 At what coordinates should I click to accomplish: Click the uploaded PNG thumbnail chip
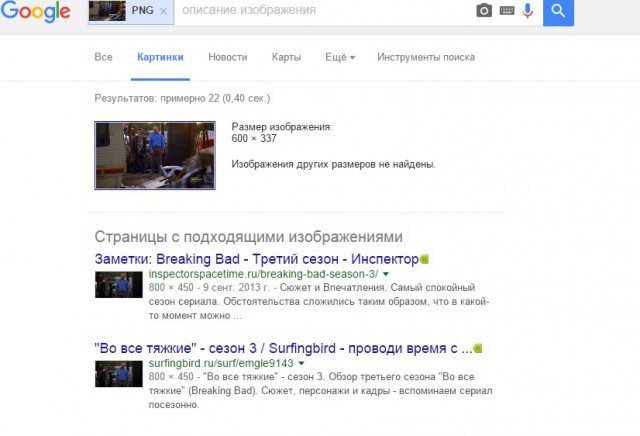107,11
